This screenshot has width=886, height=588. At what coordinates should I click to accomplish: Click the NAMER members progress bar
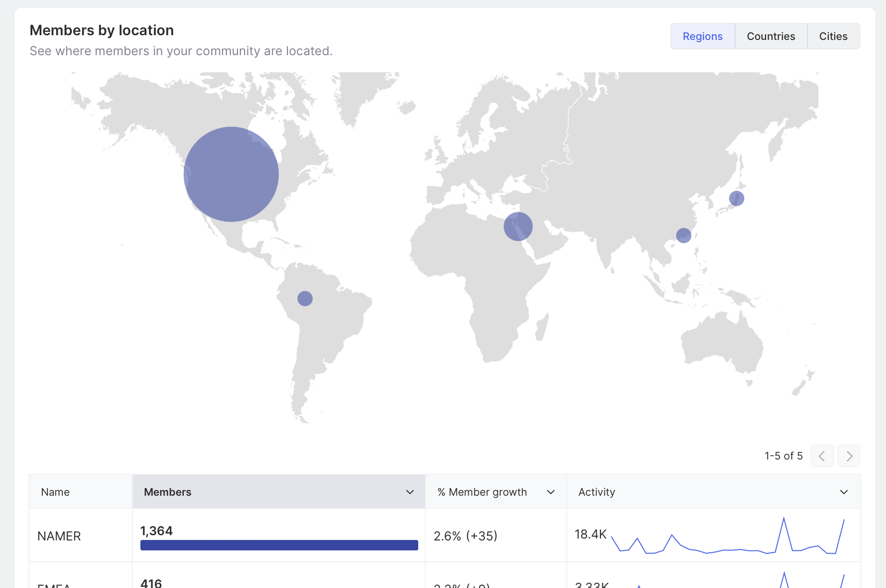pyautogui.click(x=279, y=545)
